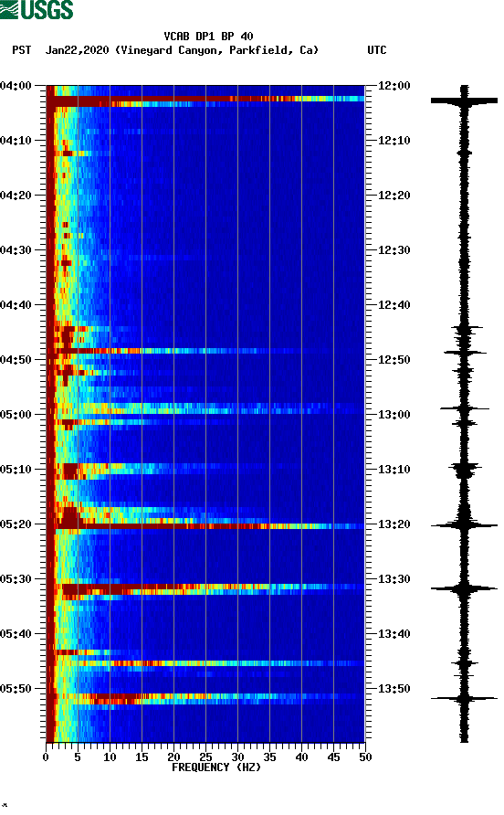Viewport: 504px width, 815px height.
Task: Click the 12:20 UTC time label
Action: pos(394,196)
